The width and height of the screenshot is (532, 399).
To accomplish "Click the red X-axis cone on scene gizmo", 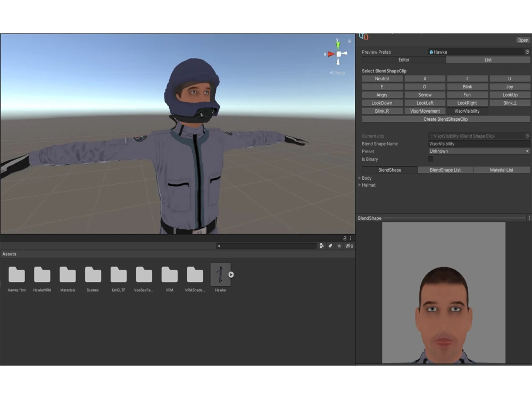I will (x=331, y=54).
